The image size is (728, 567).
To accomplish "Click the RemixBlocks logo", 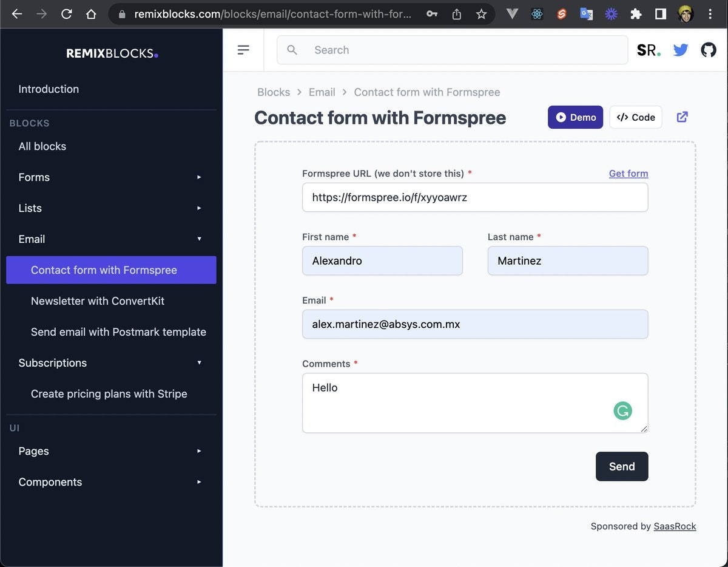I will [x=112, y=53].
